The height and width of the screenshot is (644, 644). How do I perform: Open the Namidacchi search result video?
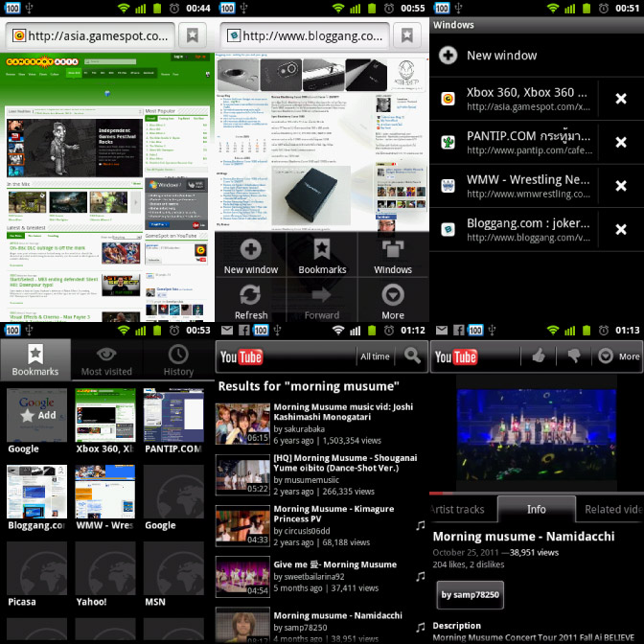(x=322, y=624)
